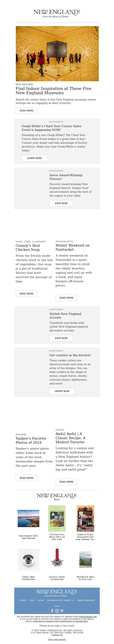
Task: Open the View web version link
Action: click(x=57, y=639)
